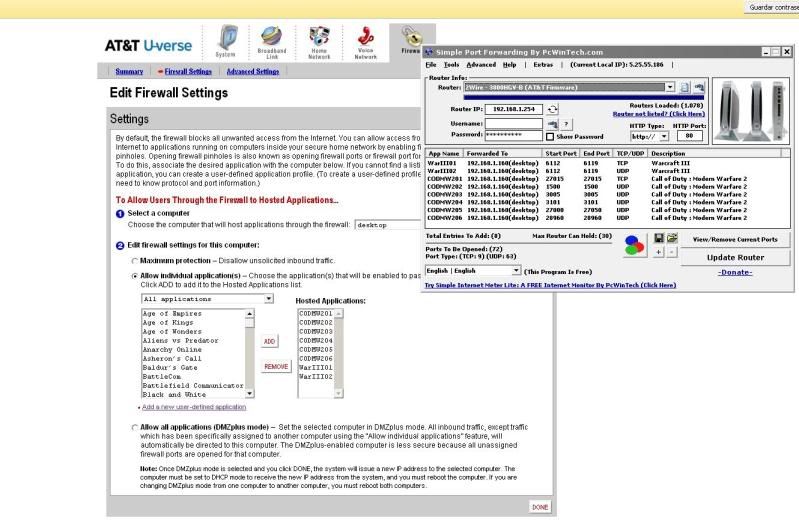Select CODMW201 in the Hosted Applications list

coord(316,313)
